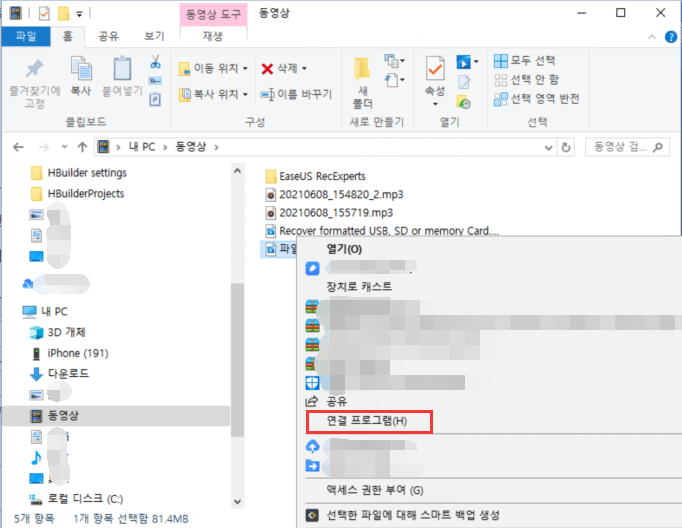Open the quick access toolbar customize dropdown

pos(79,14)
